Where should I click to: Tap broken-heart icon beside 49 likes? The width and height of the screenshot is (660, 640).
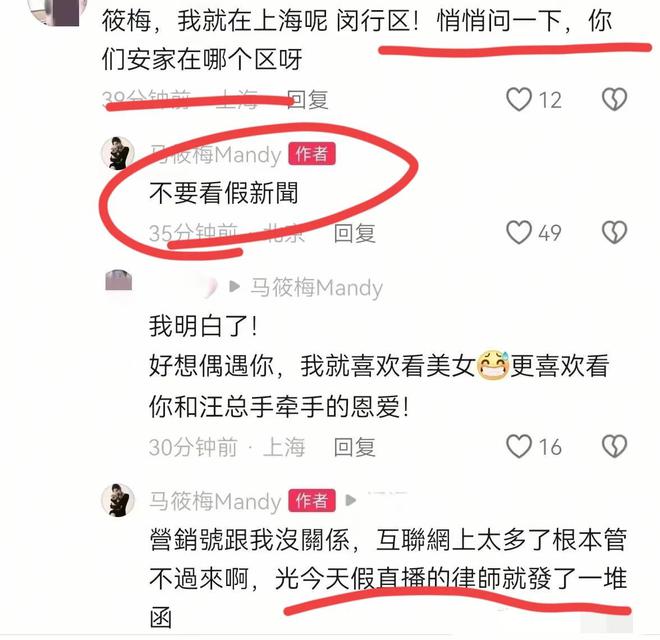[614, 232]
